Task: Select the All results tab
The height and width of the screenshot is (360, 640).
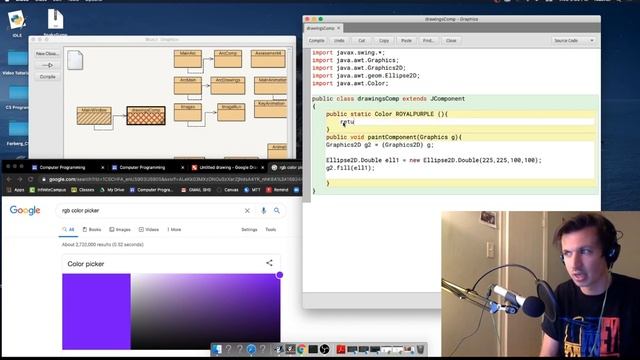Action: pyautogui.click(x=68, y=230)
